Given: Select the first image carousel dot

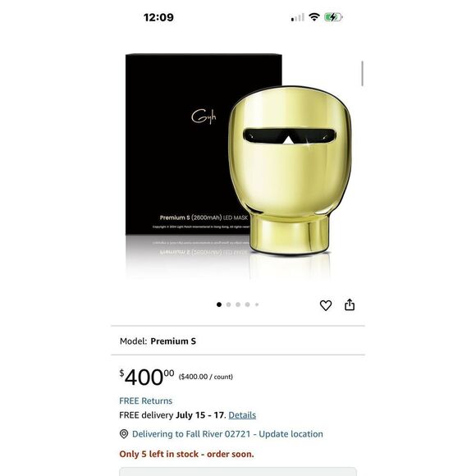Looking at the screenshot, I should (219, 304).
